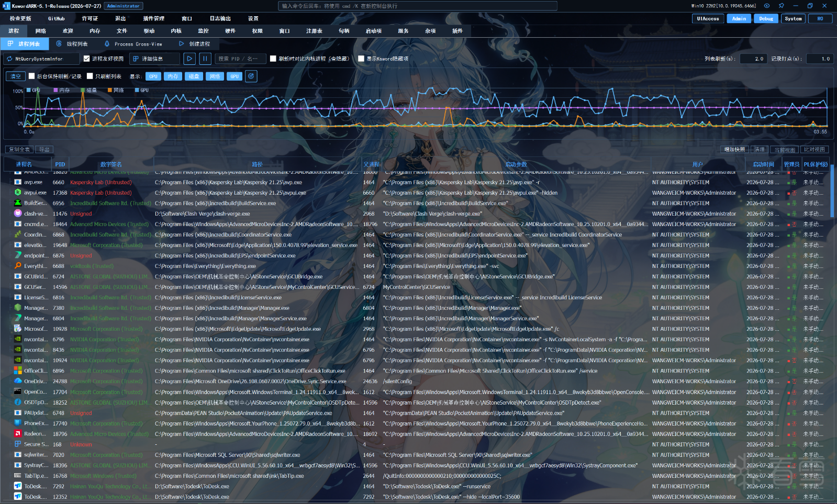Viewport: 837px width, 504px height.
Task: Open the 日志输出 menu
Action: tap(220, 18)
